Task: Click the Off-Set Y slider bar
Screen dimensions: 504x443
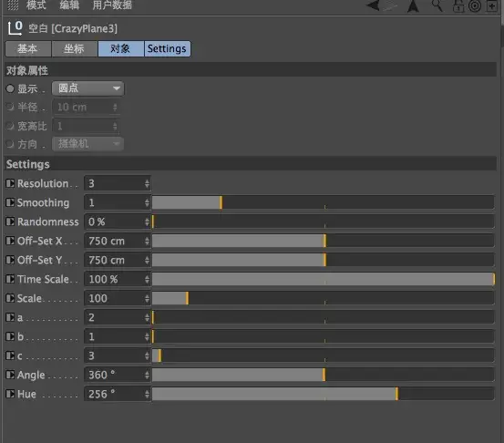Action: tap(323, 260)
